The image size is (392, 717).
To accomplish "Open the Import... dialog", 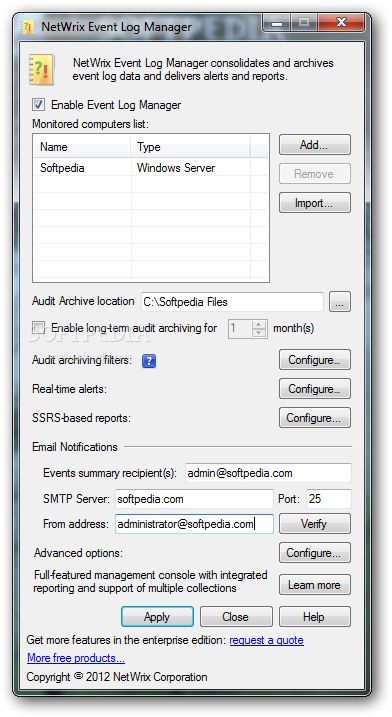I will click(x=315, y=203).
